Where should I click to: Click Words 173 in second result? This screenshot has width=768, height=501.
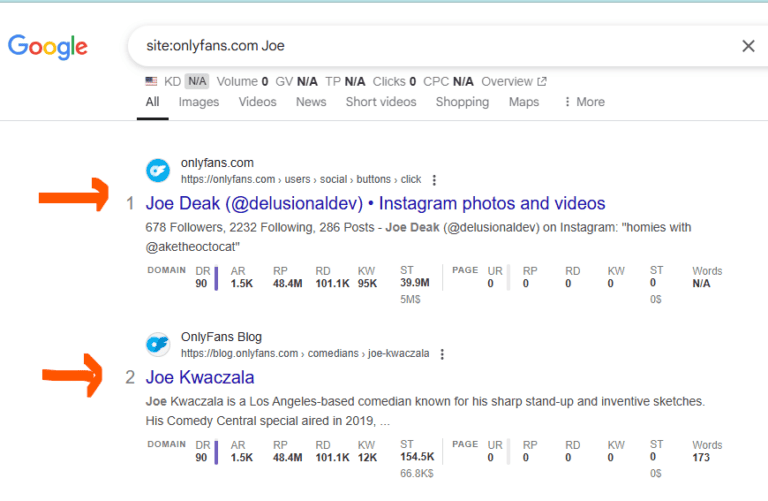[x=701, y=457]
